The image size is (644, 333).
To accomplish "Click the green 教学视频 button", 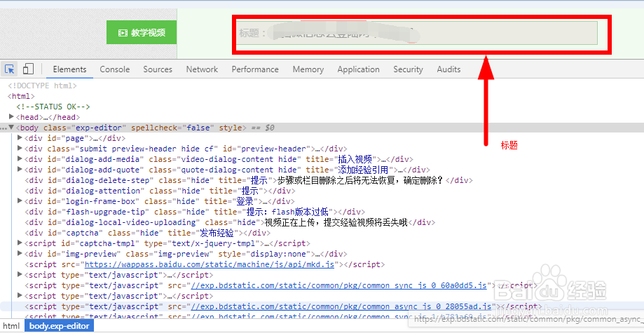I will click(x=142, y=32).
